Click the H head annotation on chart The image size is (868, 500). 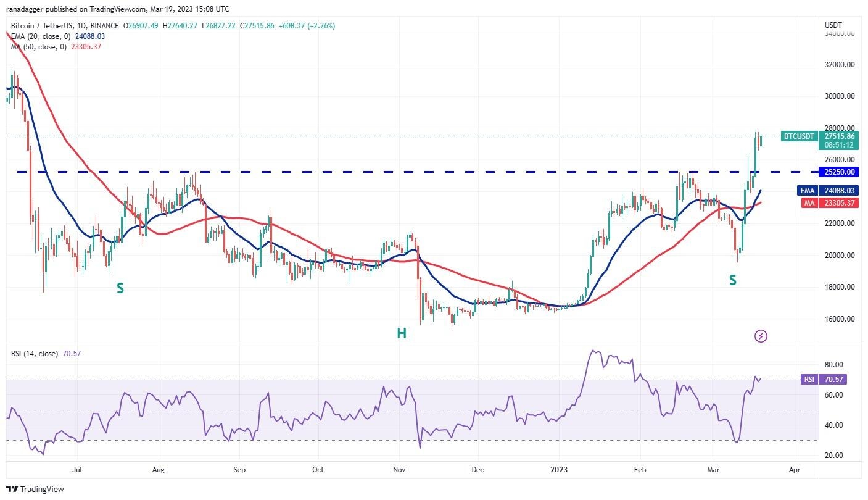(x=402, y=334)
